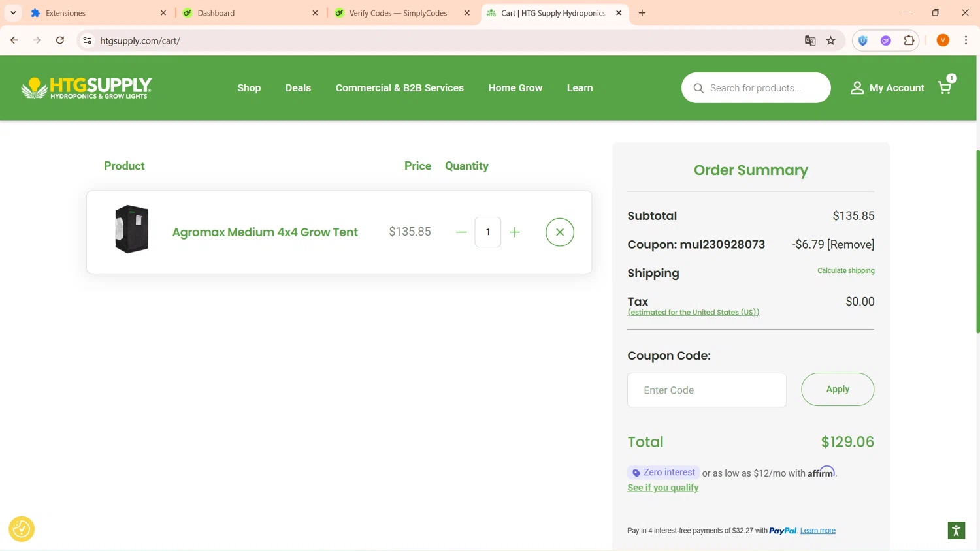Image resolution: width=980 pixels, height=551 pixels.
Task: Open the Bitwarden shield extension
Action: [863, 40]
